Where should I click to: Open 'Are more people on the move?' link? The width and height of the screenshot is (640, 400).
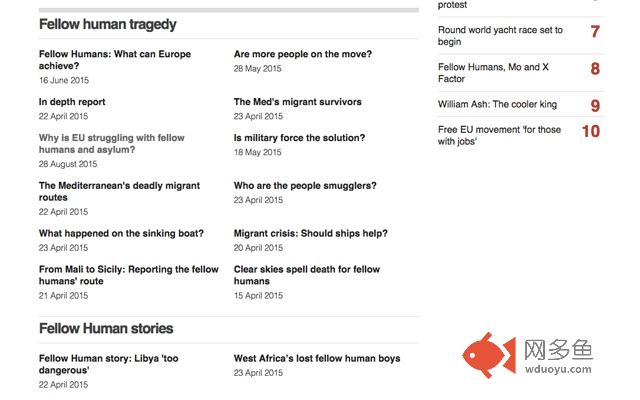[x=302, y=54]
